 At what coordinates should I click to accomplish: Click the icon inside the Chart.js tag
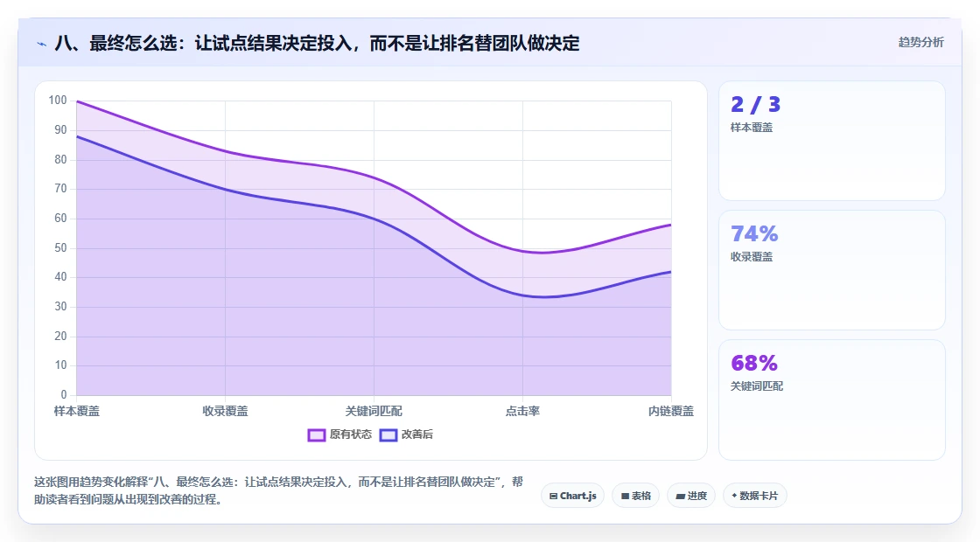(x=553, y=497)
